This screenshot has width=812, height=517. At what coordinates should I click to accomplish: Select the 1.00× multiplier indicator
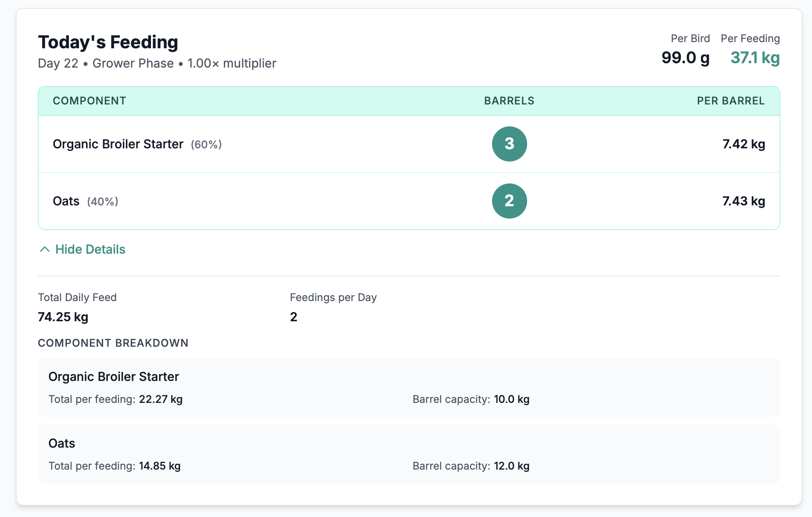pyautogui.click(x=232, y=63)
